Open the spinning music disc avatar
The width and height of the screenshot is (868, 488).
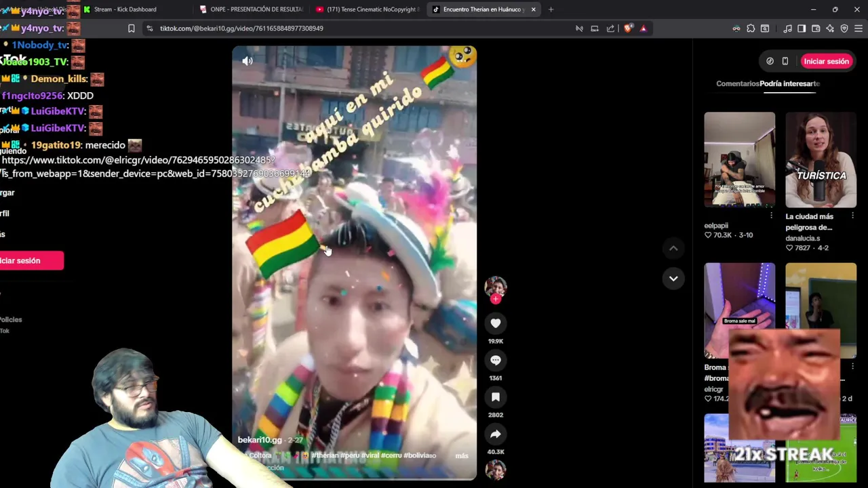(x=496, y=470)
